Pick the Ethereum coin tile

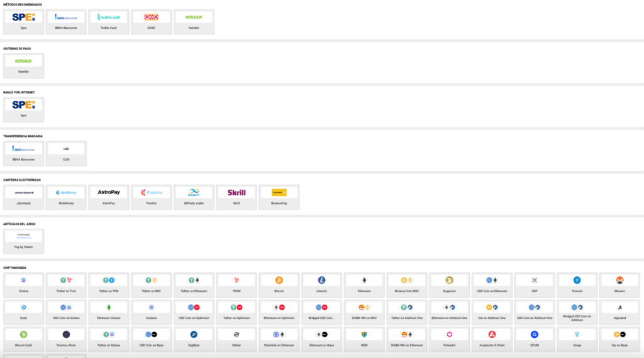[x=364, y=285]
